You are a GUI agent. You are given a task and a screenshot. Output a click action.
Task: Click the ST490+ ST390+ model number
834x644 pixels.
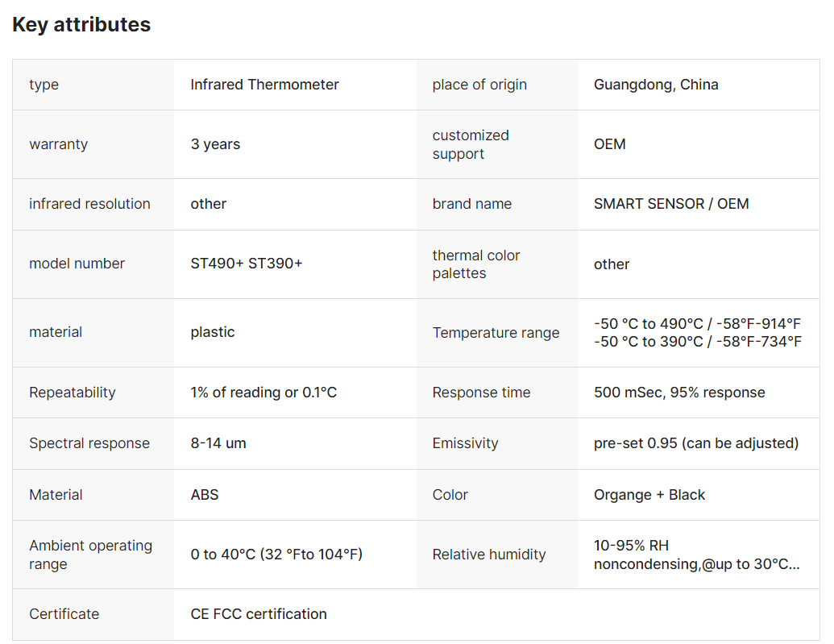tap(247, 264)
